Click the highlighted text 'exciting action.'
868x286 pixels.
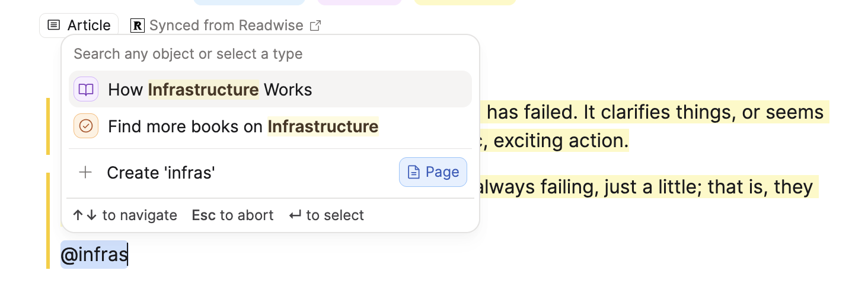560,141
